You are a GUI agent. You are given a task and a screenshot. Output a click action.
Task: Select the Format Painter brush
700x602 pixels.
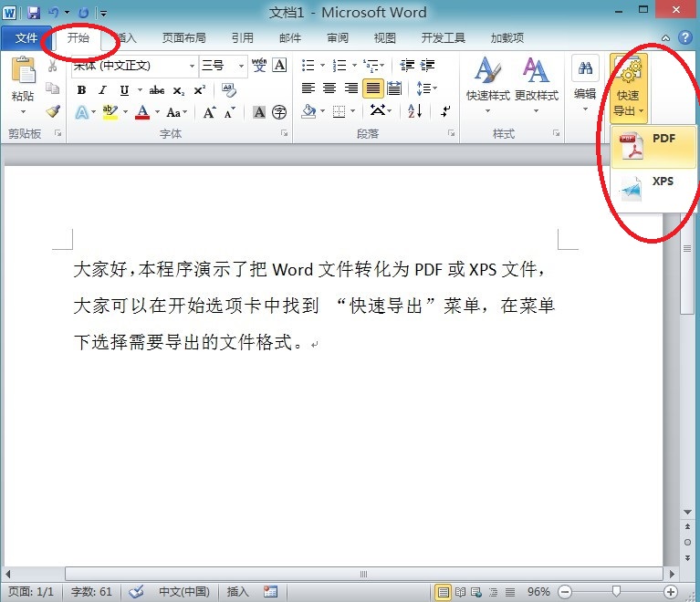[x=53, y=110]
